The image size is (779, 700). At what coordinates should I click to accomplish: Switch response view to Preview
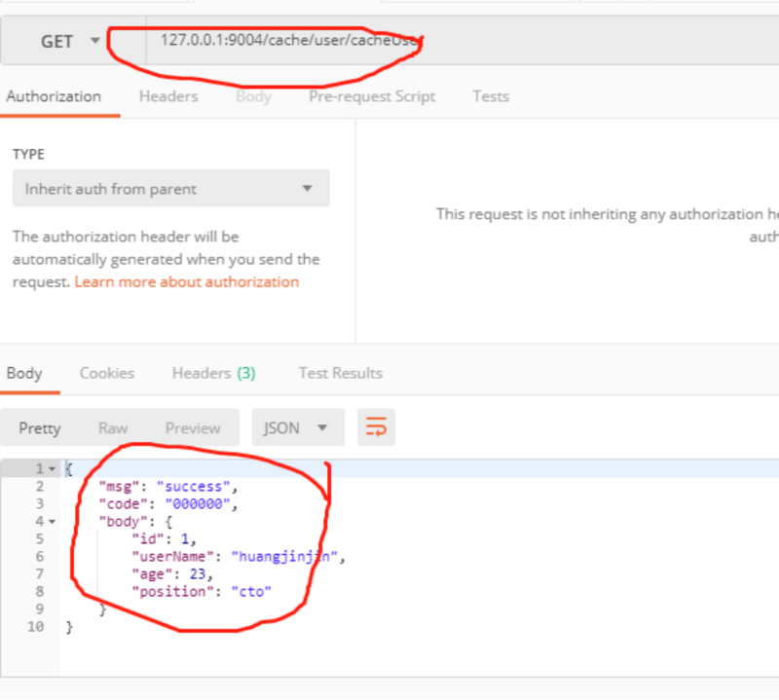[x=193, y=426]
